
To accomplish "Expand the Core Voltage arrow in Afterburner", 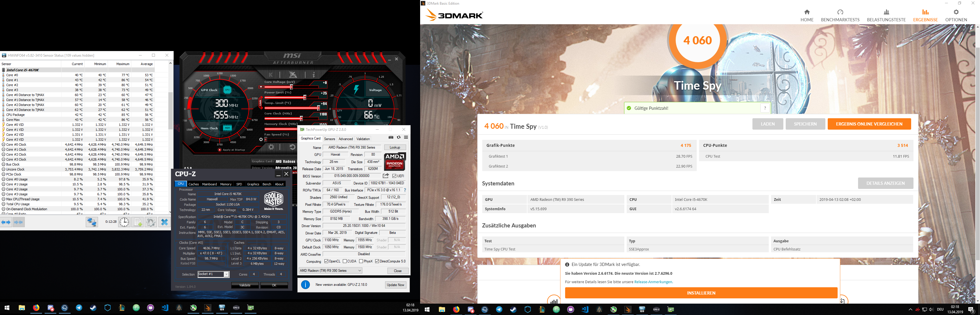I will [x=261, y=87].
